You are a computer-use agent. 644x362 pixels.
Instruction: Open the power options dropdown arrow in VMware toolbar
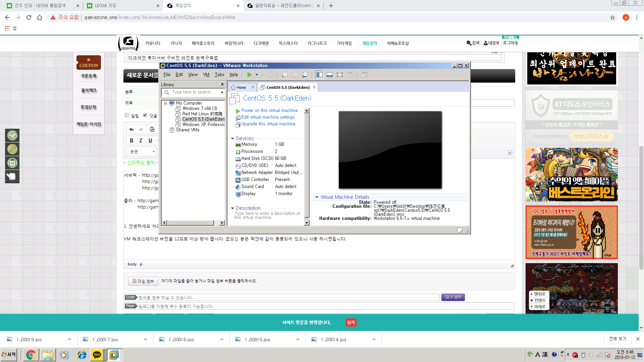tap(257, 75)
